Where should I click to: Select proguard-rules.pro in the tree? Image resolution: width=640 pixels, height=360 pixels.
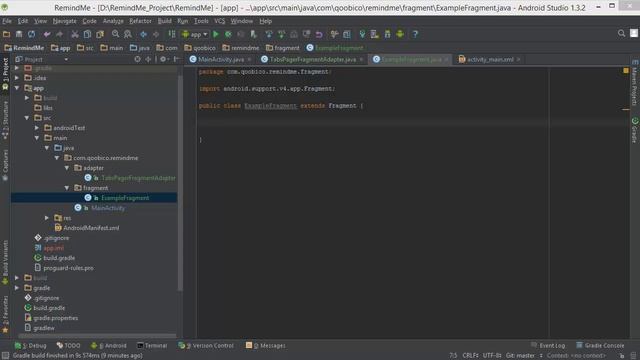pyautogui.click(x=68, y=268)
